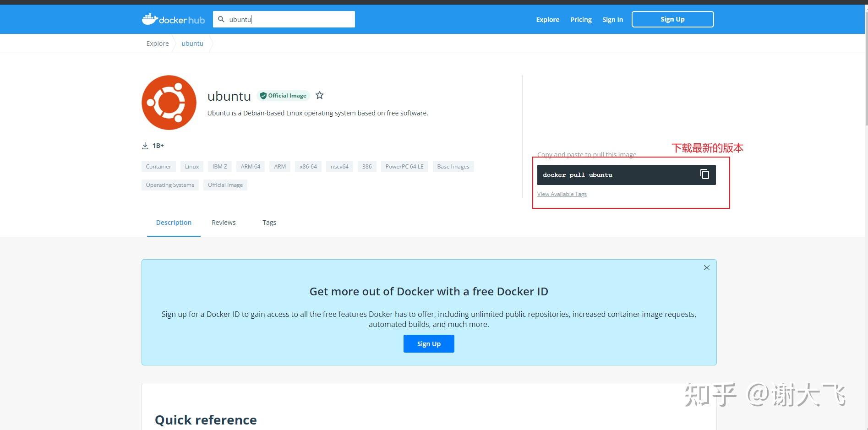Image resolution: width=868 pixels, height=430 pixels.
Task: Go to Sign In
Action: coord(612,19)
